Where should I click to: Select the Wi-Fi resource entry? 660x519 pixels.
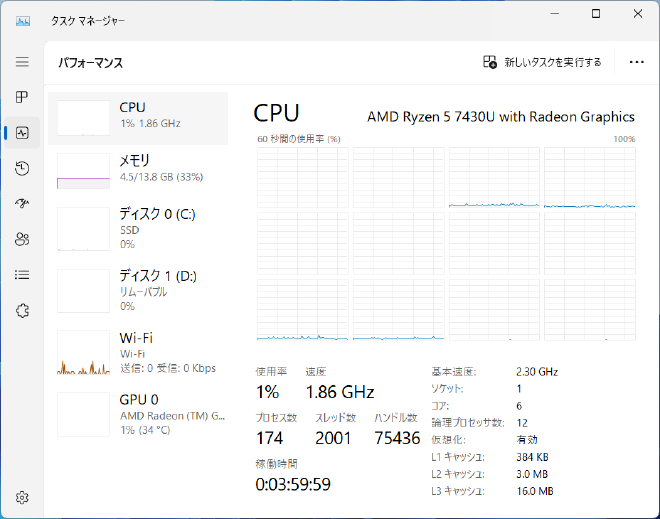pyautogui.click(x=138, y=352)
